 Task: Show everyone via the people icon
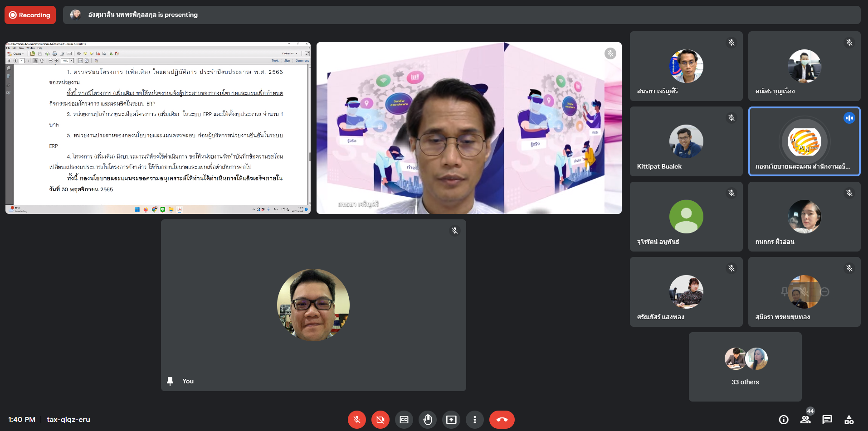click(805, 420)
